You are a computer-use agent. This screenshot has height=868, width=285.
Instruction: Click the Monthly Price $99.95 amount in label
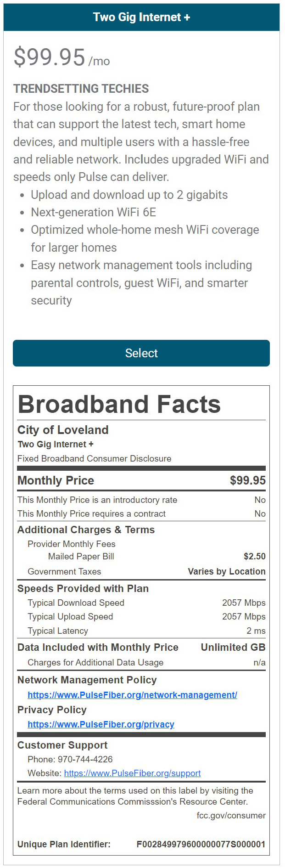coord(247,480)
